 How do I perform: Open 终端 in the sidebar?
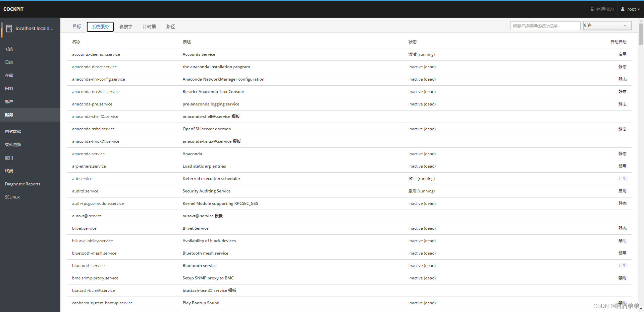coord(30,171)
